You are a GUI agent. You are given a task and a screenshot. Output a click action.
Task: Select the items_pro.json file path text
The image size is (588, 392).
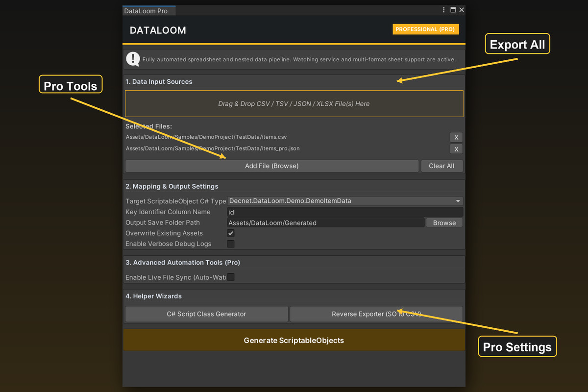click(x=213, y=148)
